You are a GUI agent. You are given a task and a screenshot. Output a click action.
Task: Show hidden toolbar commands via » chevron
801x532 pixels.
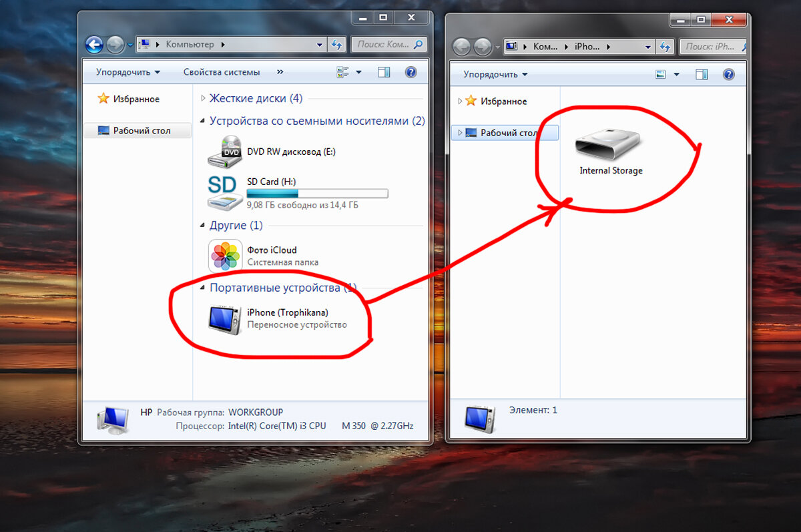coord(280,72)
